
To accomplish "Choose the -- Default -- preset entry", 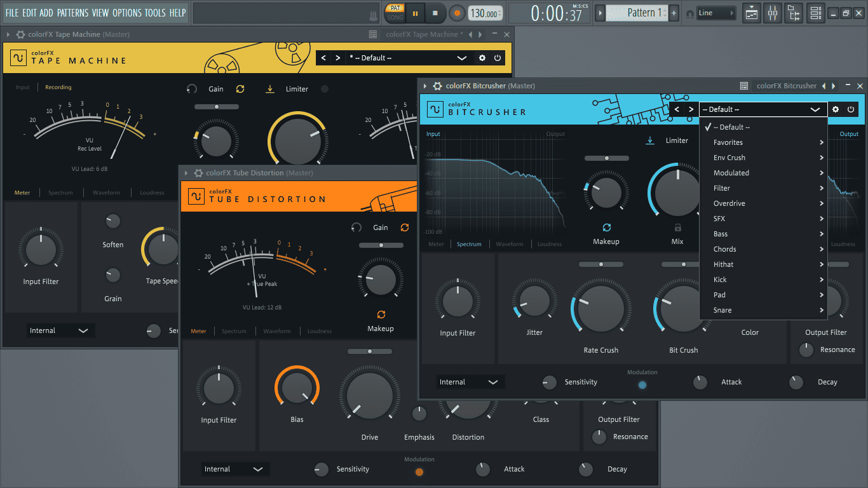I will (763, 127).
